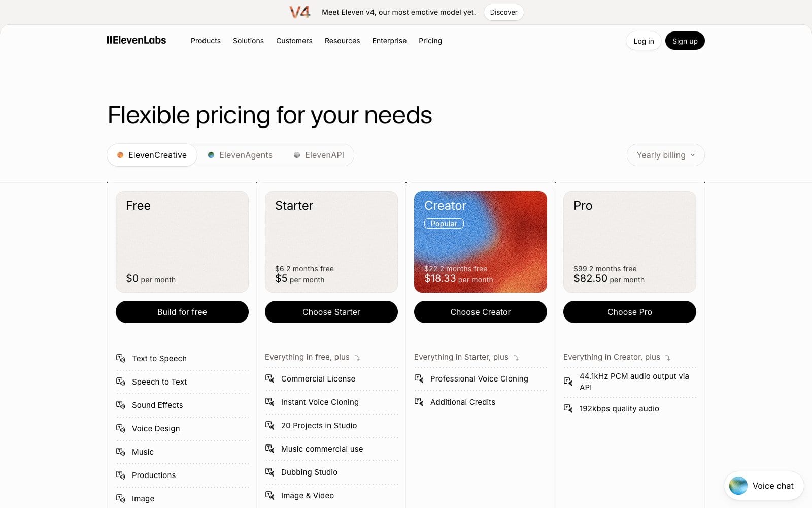This screenshot has width=812, height=508.
Task: Click the icon beside Professional Voice Cloning
Action: [x=419, y=378]
